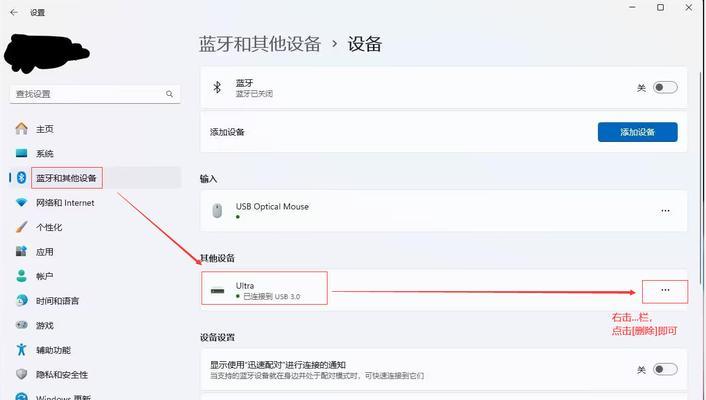Open the 辅助功能 accessibility icon

pyautogui.click(x=21, y=349)
